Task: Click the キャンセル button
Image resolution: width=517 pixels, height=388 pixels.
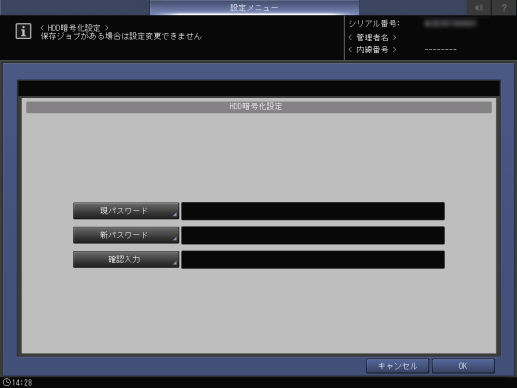Action: point(397,366)
